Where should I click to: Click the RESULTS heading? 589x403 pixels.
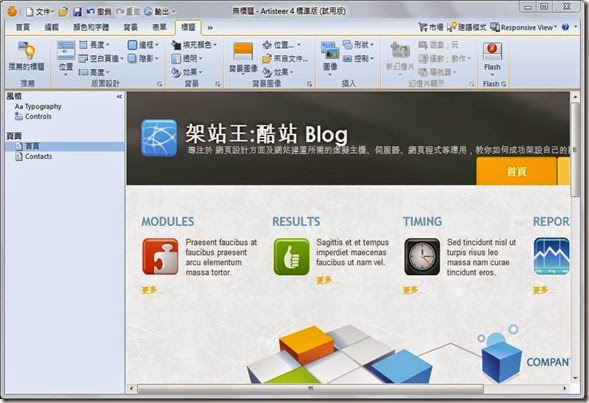[296, 222]
